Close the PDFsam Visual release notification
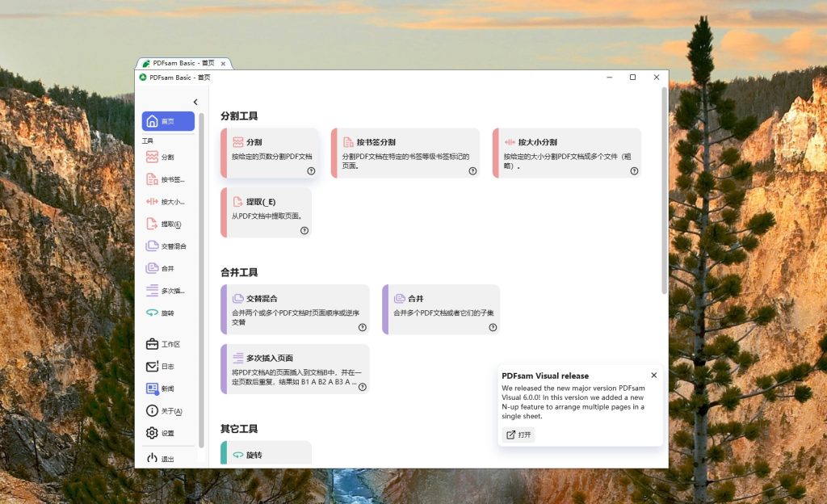The width and height of the screenshot is (827, 504). click(x=654, y=376)
